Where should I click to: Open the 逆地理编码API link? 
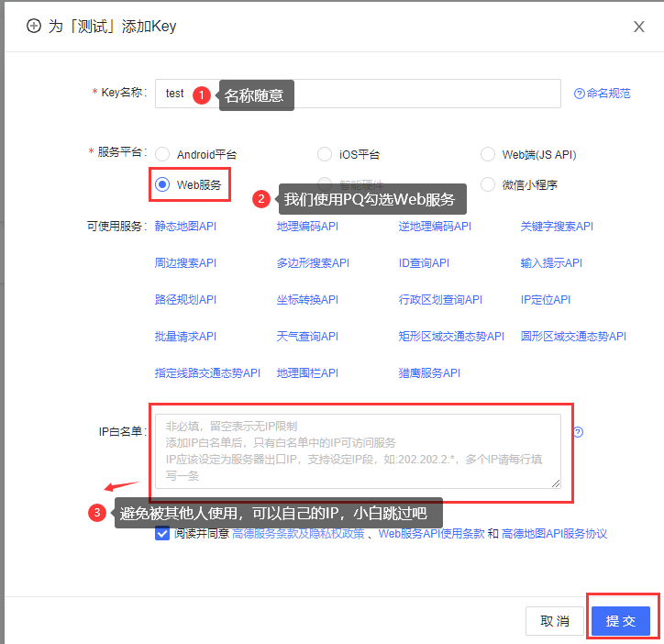coord(435,227)
